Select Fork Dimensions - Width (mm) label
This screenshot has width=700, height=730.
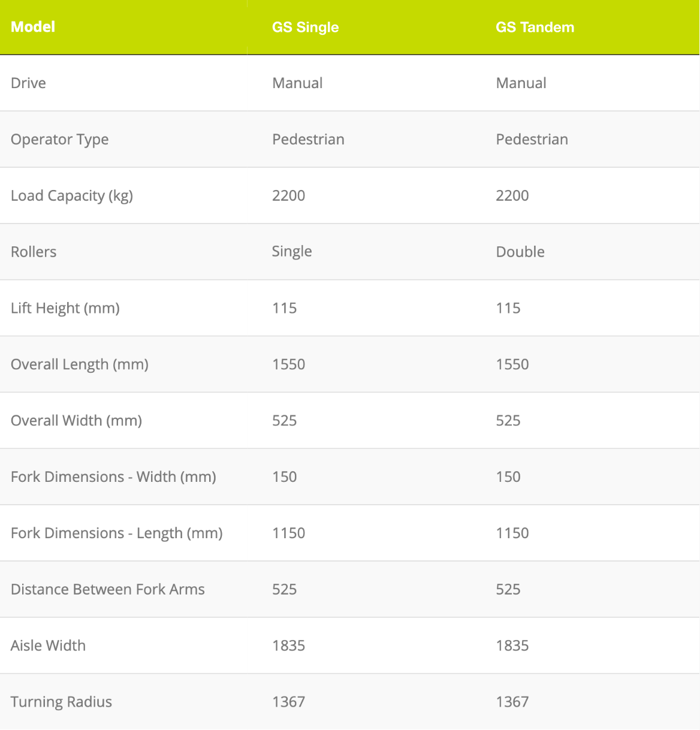pos(113,477)
